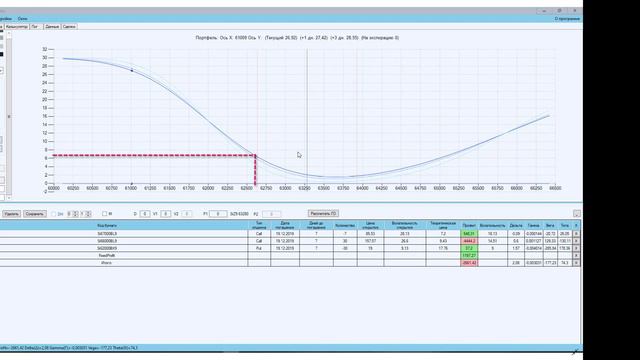Screen dimensions: 640x360
Task: Focus the P1 input field
Action: click(218, 214)
